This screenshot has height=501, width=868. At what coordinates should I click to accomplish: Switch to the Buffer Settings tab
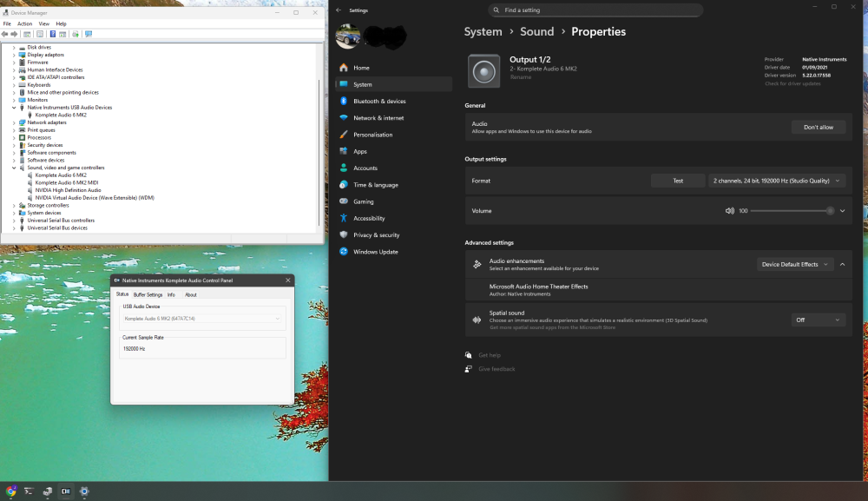148,294
